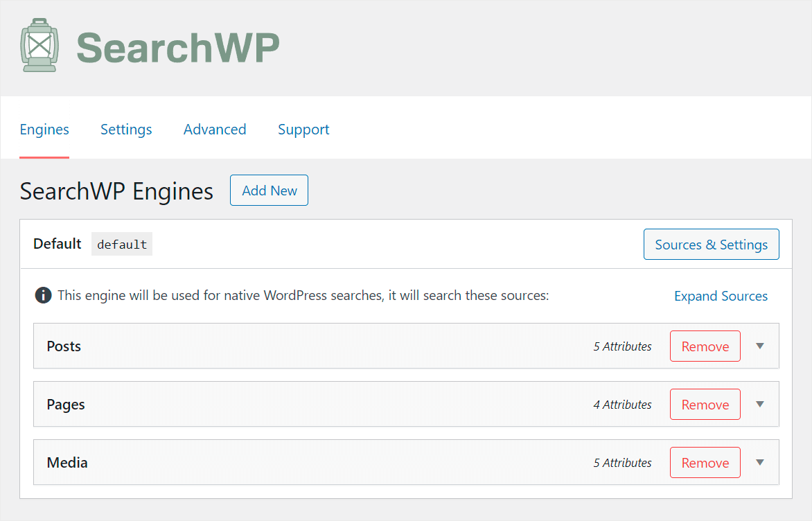The height and width of the screenshot is (521, 812).
Task: Open the Engines tab
Action: [x=44, y=130]
